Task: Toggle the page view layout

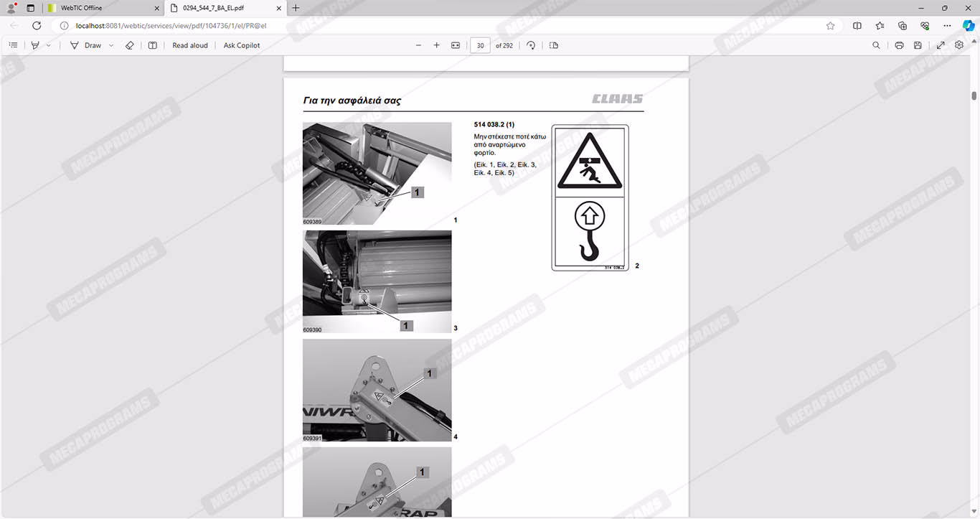Action: pos(554,45)
